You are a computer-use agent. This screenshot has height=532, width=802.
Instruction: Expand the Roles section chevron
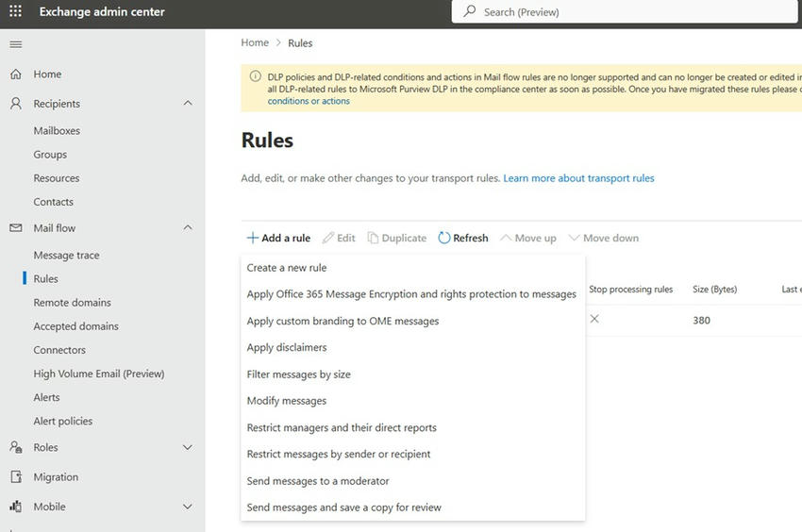pyautogui.click(x=188, y=447)
